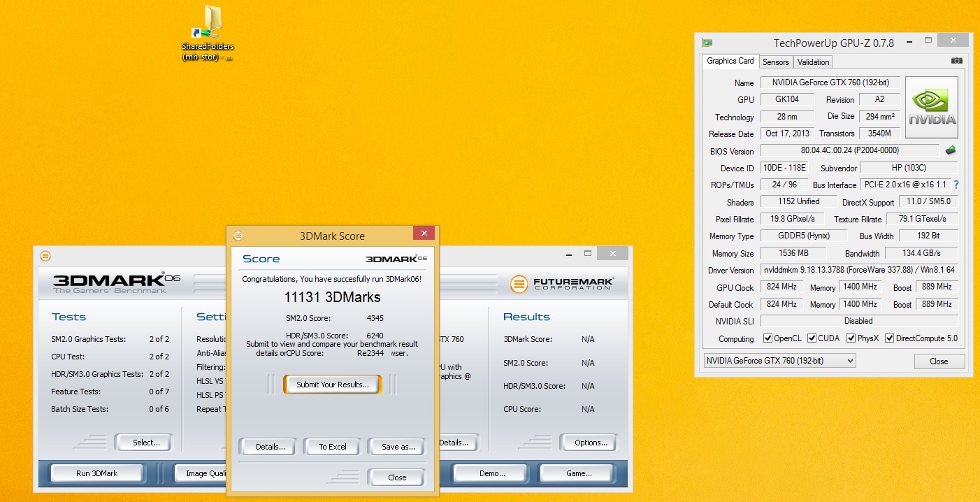Open the SharedFolders desktop shortcut
This screenshot has height=502, width=980.
208,33
